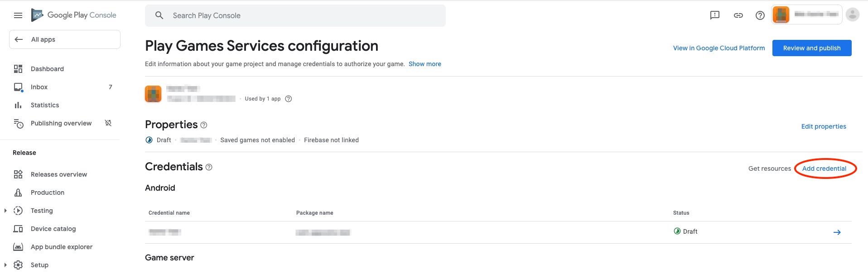Open the help question mark icon
Viewport: 868px width, 274px height.
[x=760, y=15]
